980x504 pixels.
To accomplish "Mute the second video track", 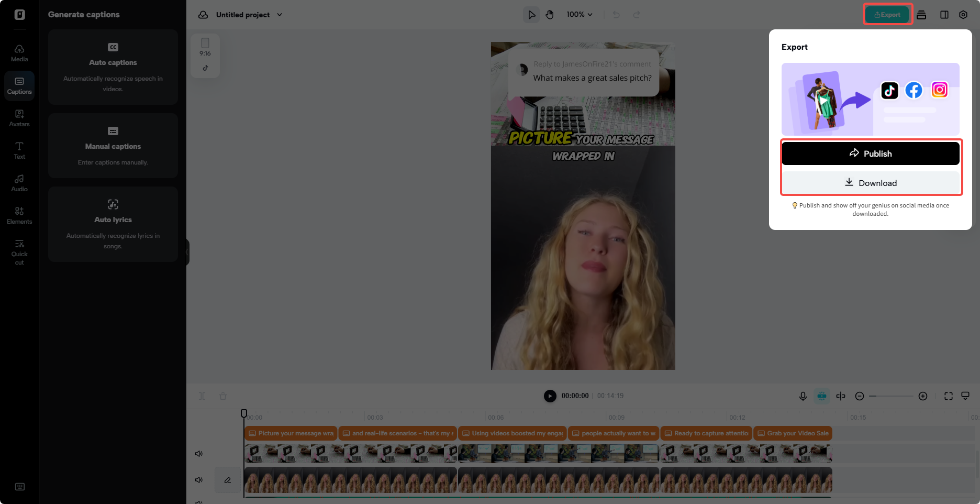I will point(199,480).
